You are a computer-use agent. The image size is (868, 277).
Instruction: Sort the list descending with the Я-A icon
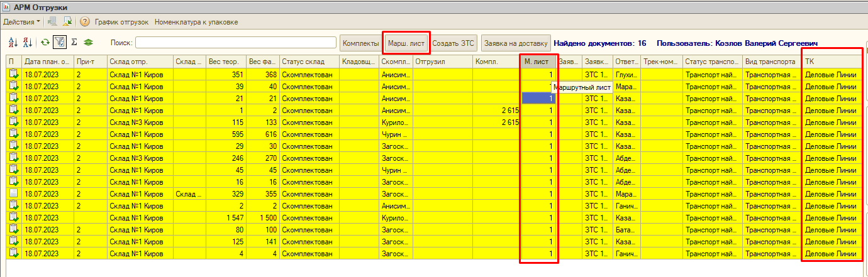coord(27,43)
